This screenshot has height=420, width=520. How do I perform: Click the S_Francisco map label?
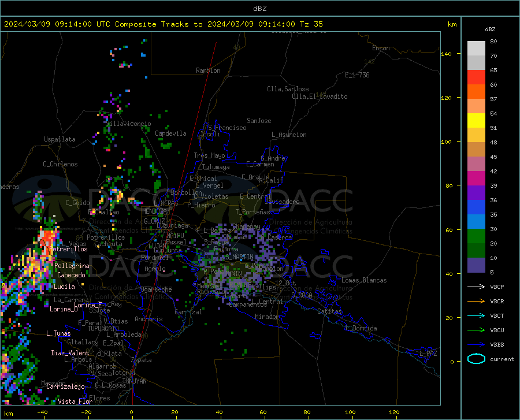227,128
